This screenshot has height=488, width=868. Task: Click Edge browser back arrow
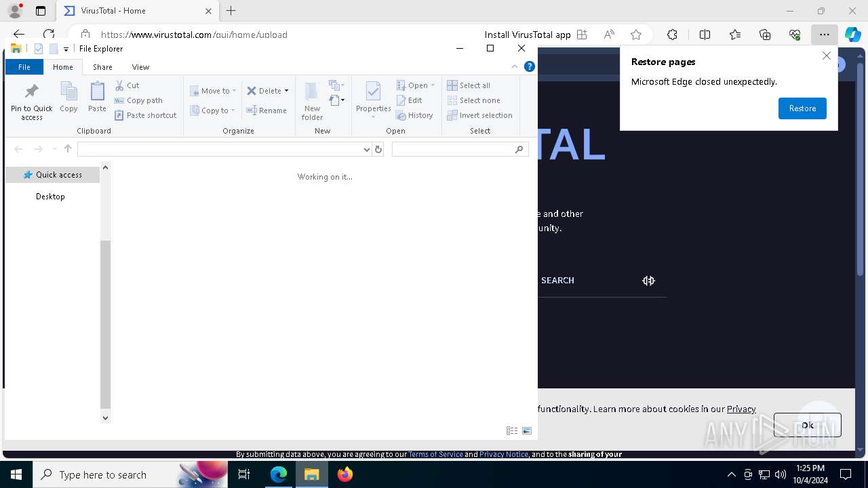(19, 35)
